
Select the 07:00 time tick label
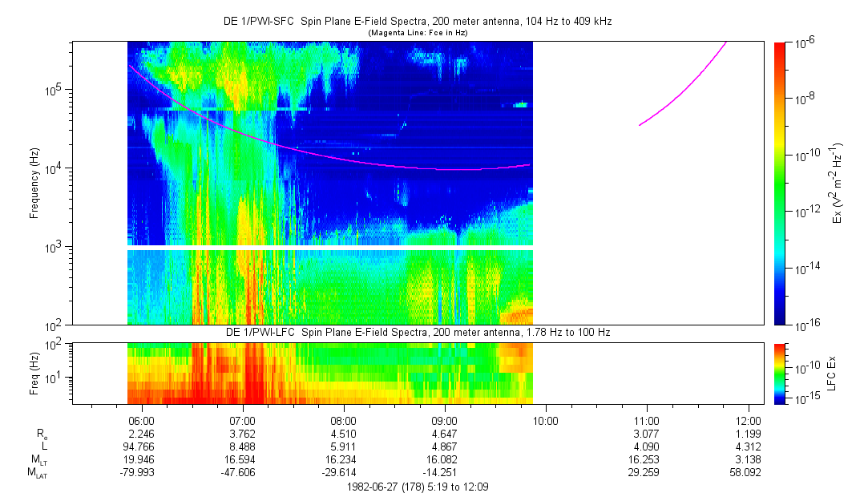coord(242,419)
